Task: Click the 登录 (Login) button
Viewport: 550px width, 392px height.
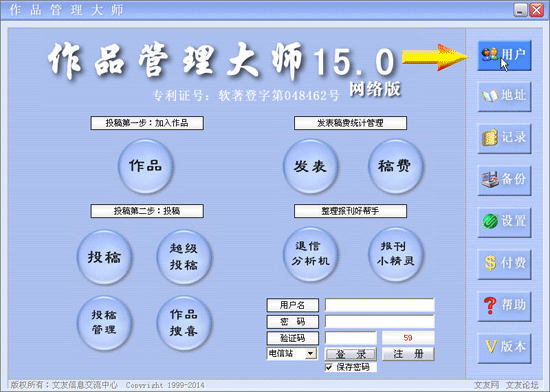Action: point(351,354)
